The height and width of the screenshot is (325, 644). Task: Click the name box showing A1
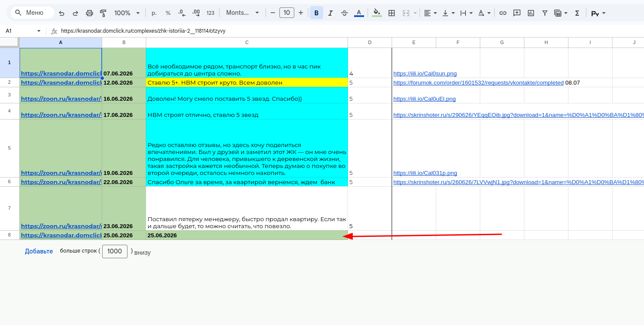click(20, 31)
